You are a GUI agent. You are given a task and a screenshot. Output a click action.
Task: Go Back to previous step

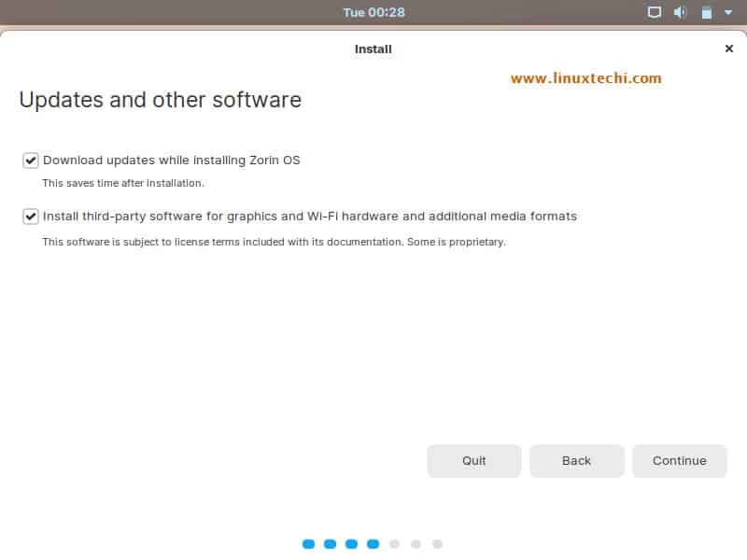coord(576,461)
